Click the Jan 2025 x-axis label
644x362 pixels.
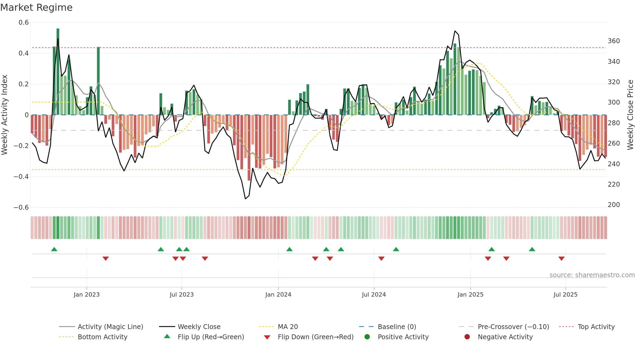click(x=470, y=294)
